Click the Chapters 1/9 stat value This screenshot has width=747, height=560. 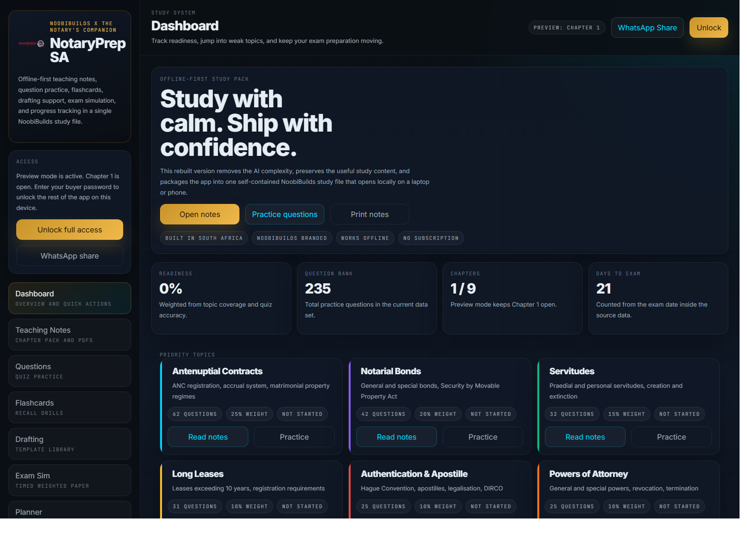pyautogui.click(x=463, y=288)
